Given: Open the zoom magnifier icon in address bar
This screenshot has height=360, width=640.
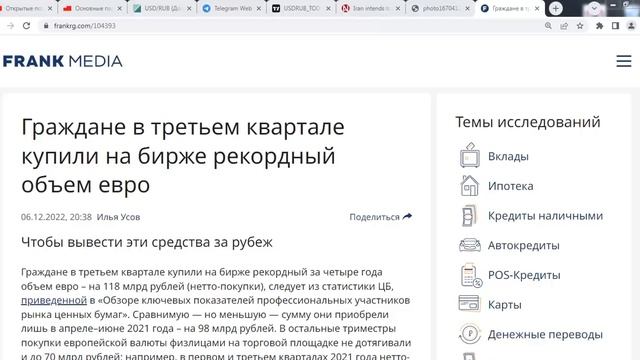Looking at the screenshot, I should [x=548, y=26].
